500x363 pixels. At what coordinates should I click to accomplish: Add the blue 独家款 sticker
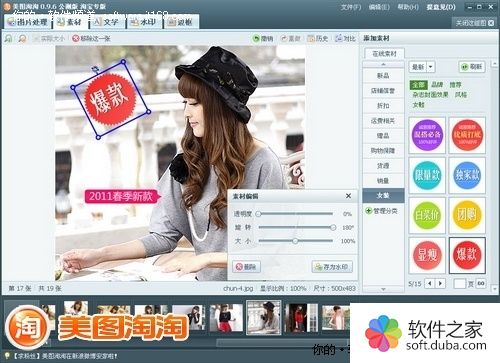467,175
